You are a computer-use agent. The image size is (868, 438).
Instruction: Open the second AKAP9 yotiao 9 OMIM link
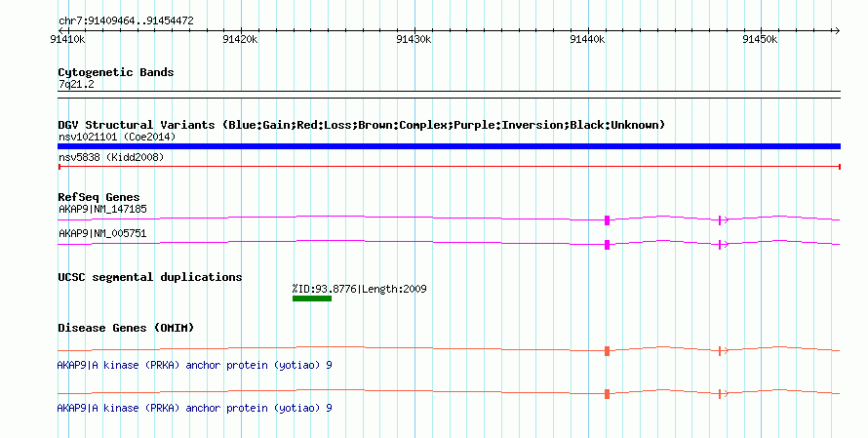(x=194, y=408)
